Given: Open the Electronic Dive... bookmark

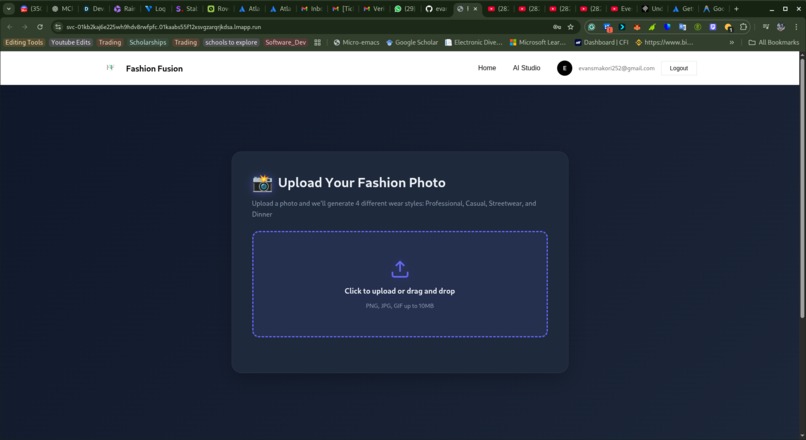Looking at the screenshot, I should click(x=473, y=42).
